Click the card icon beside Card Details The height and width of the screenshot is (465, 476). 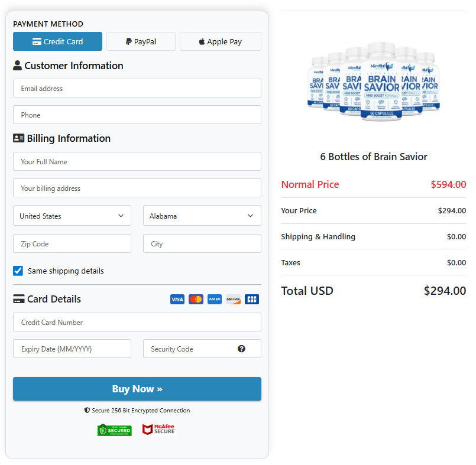tap(18, 299)
